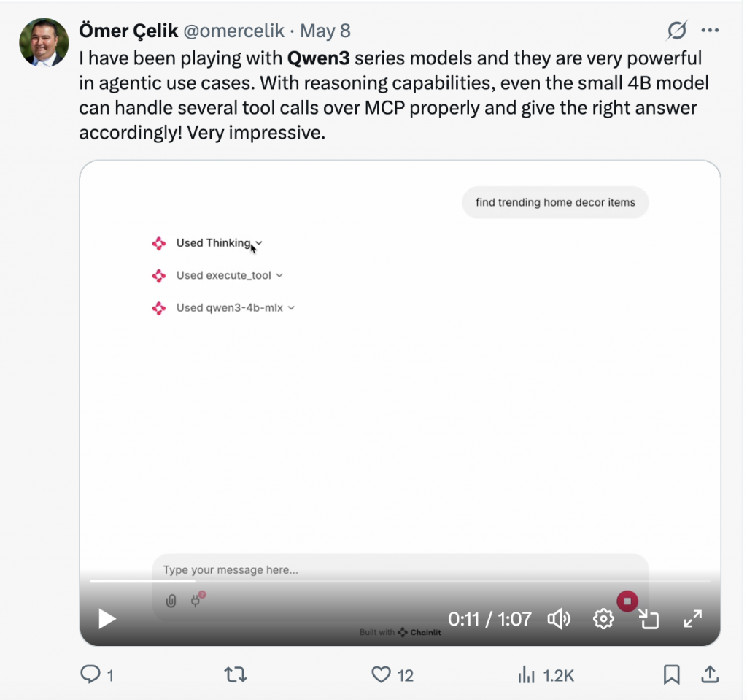Bookmark this tweet
747x700 pixels.
tap(672, 675)
